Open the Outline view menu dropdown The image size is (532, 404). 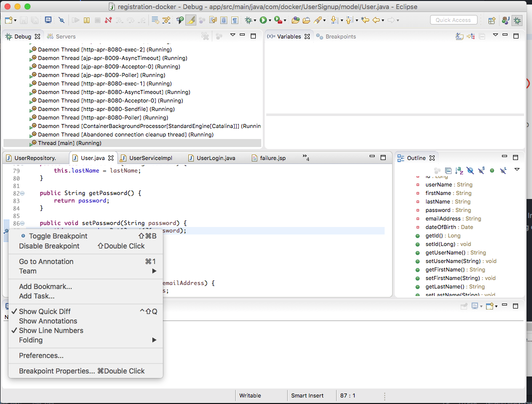click(517, 170)
